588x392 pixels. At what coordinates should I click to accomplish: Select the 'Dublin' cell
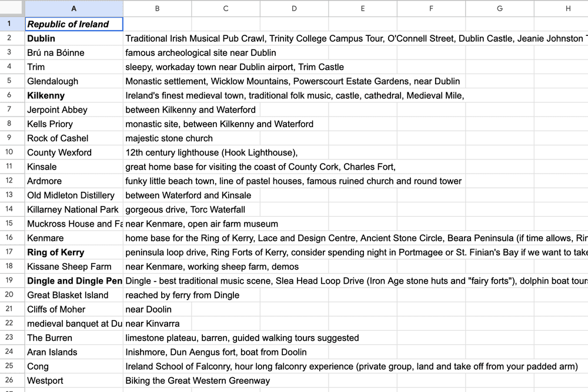coord(74,38)
